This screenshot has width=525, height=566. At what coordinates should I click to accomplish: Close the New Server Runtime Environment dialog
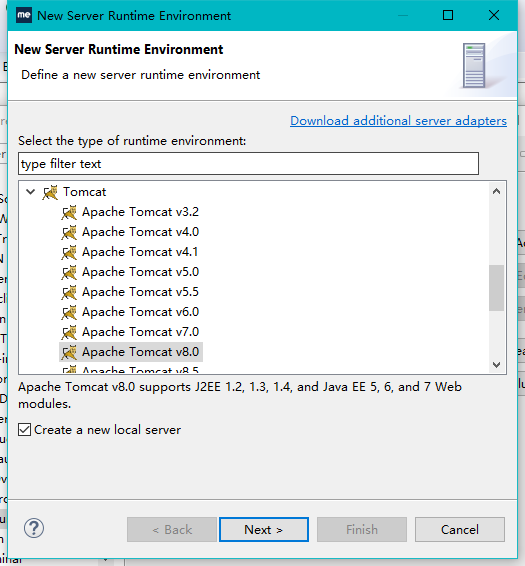(x=494, y=15)
